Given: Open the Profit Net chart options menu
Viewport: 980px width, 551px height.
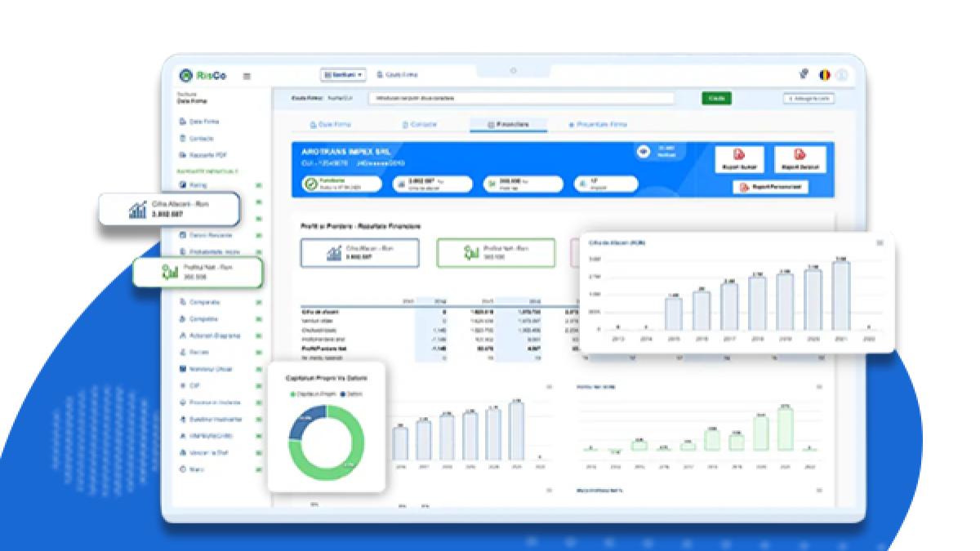Looking at the screenshot, I should point(819,387).
